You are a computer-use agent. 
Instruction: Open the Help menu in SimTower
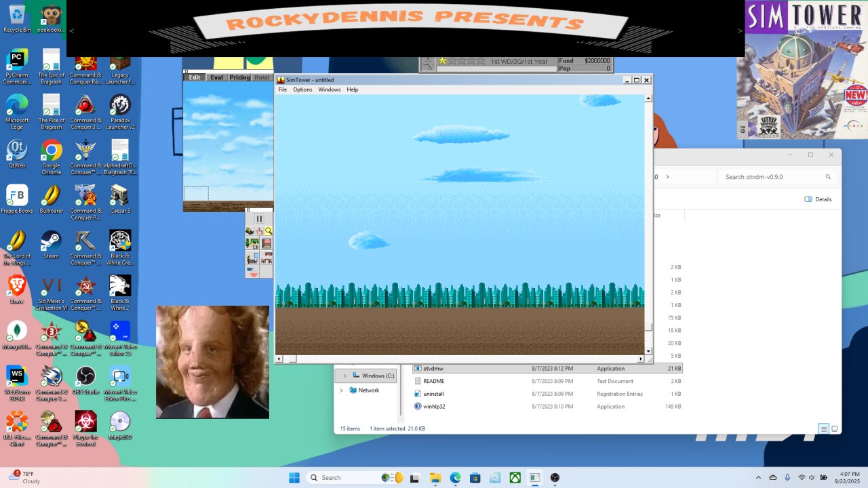353,89
